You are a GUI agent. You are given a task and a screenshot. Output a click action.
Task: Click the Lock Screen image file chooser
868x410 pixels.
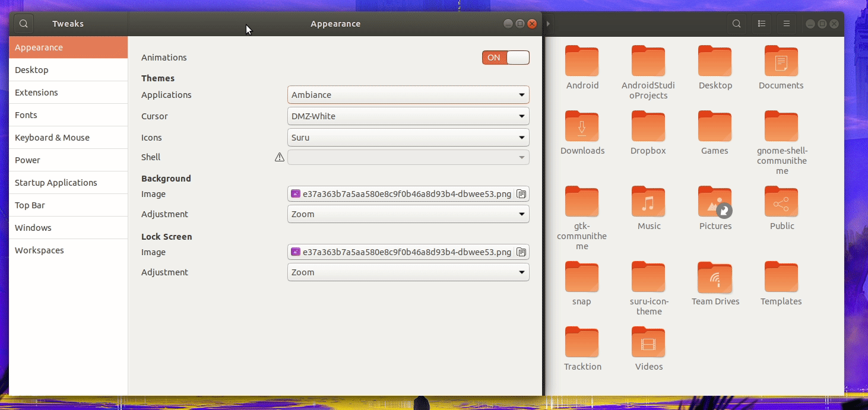(x=408, y=252)
